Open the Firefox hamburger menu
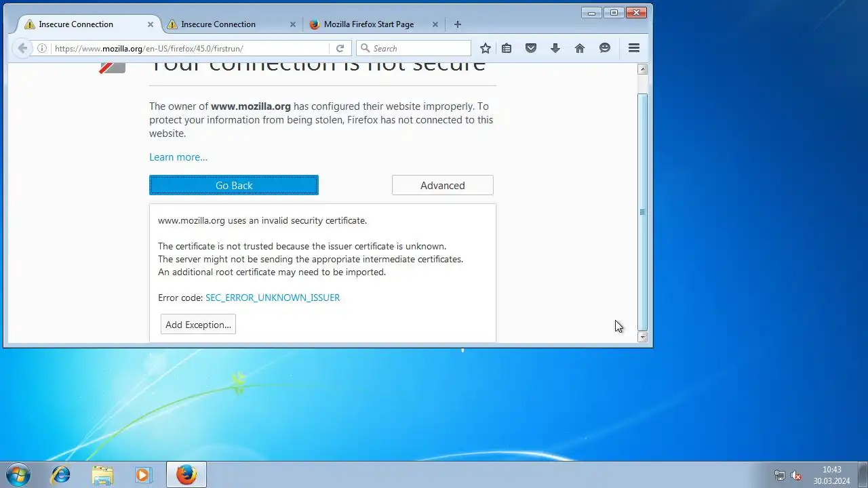 634,48
